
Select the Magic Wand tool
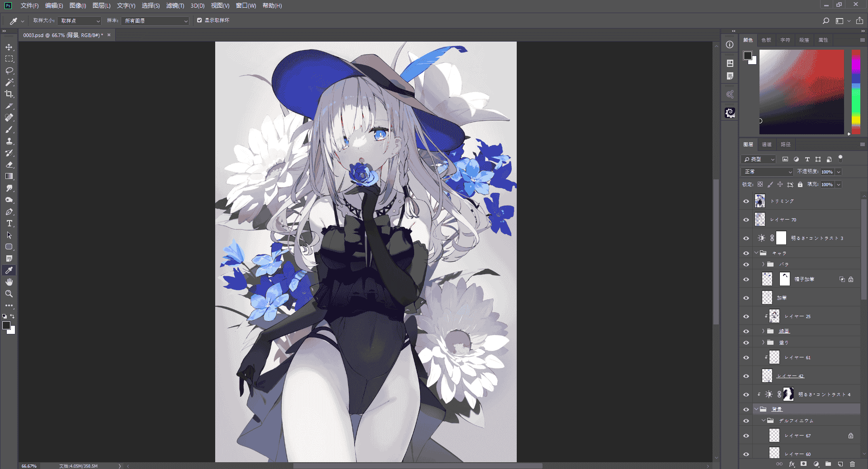point(9,82)
